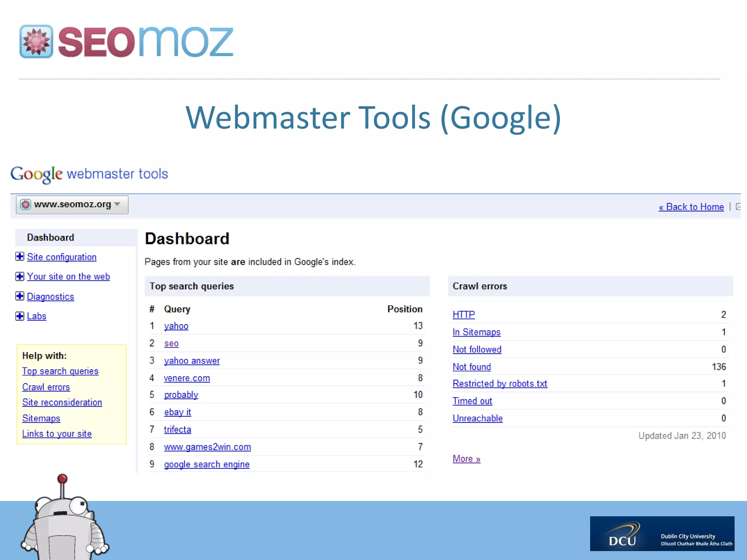Click the trifecta query link
The height and width of the screenshot is (560, 747).
coord(178,429)
